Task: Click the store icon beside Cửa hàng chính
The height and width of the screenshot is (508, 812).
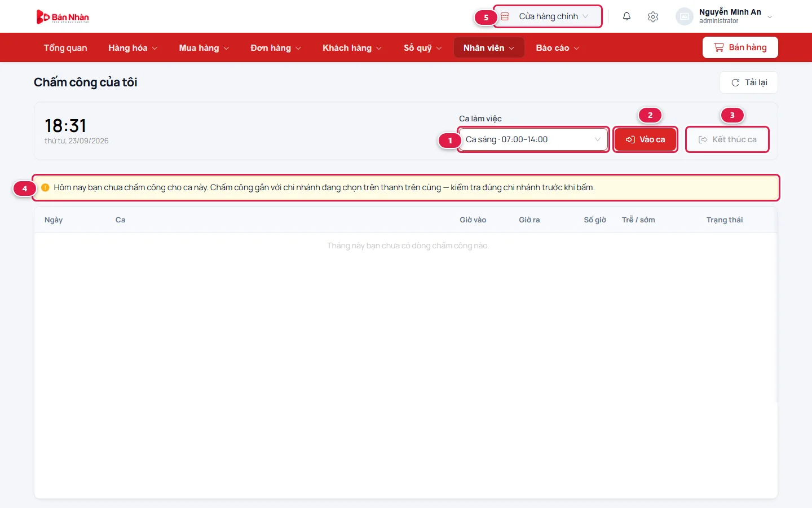Action: point(505,16)
